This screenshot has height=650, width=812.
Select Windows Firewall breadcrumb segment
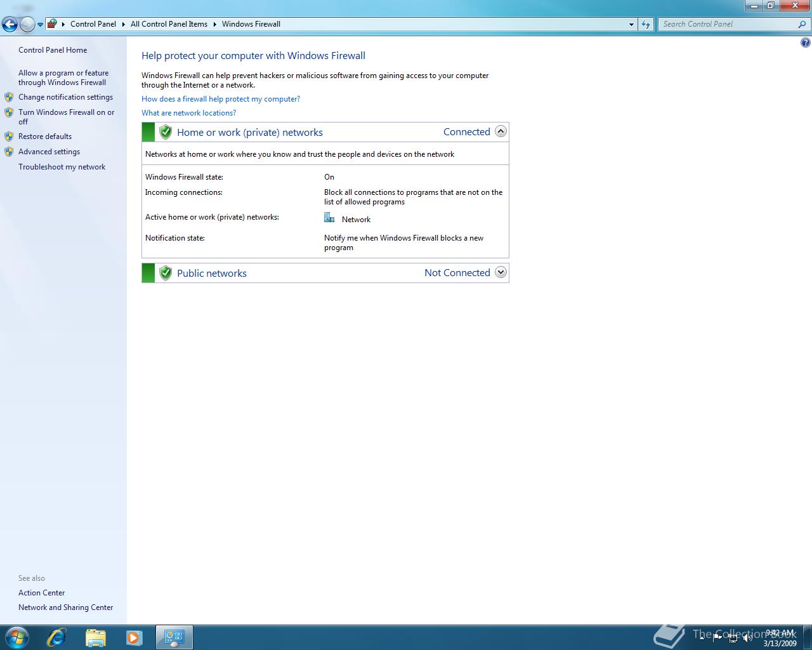[x=251, y=24]
